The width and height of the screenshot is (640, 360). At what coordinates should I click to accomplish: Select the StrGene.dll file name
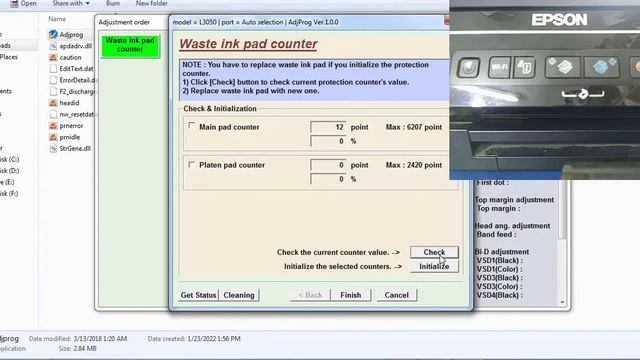coord(75,149)
